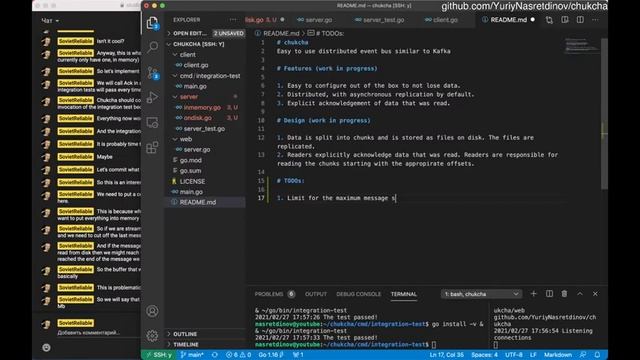Click the open changes icon in editor toolbar
Screen dimensions: 640x360
[549, 20]
